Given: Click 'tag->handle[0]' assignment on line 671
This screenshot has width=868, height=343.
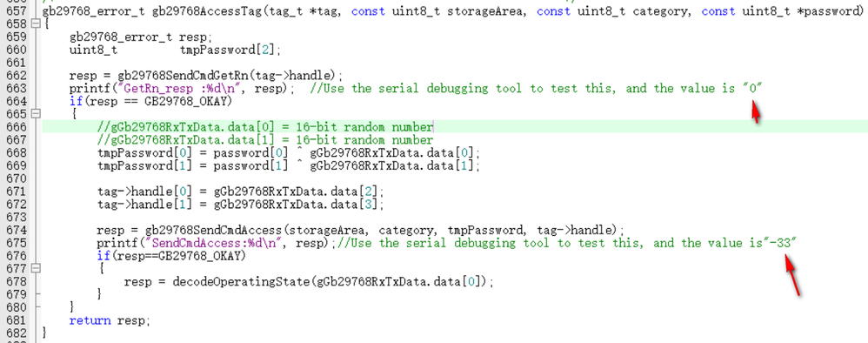Looking at the screenshot, I should click(240, 192).
